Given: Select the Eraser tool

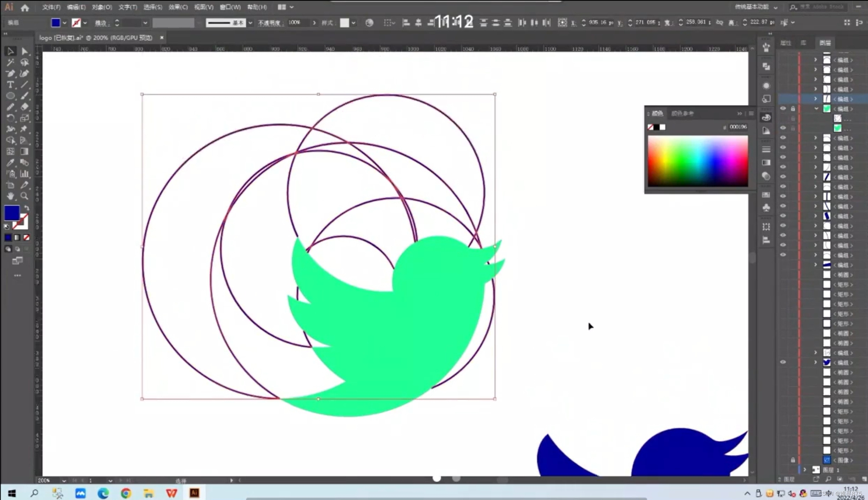Looking at the screenshot, I should tap(24, 107).
